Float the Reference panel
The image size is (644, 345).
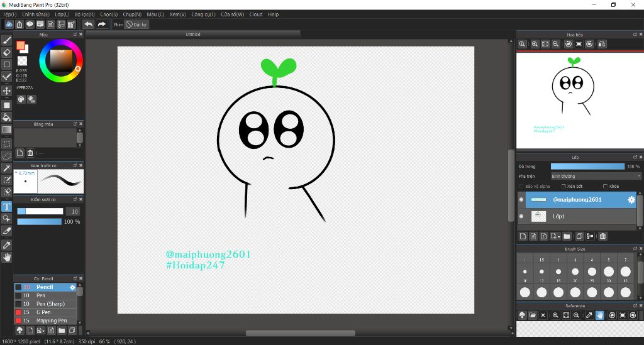pos(635,305)
